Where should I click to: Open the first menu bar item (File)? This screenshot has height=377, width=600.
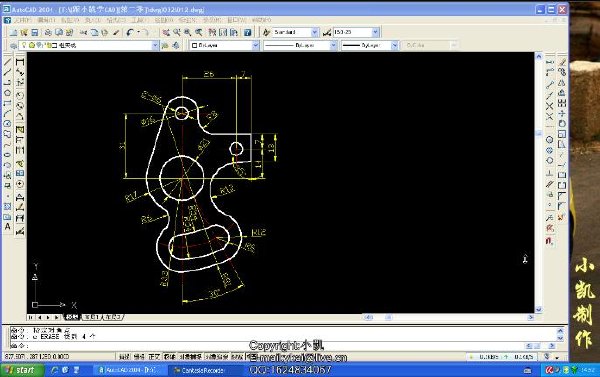[x=23, y=20]
